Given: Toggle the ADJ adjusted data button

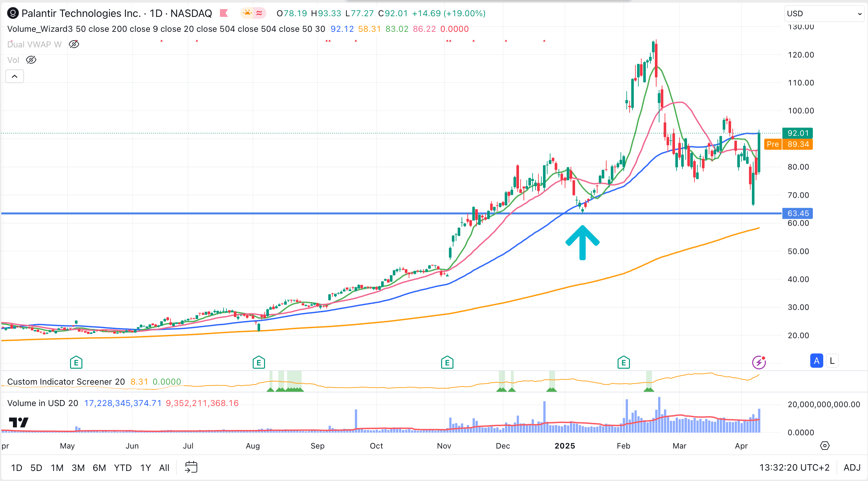Looking at the screenshot, I should [x=852, y=467].
